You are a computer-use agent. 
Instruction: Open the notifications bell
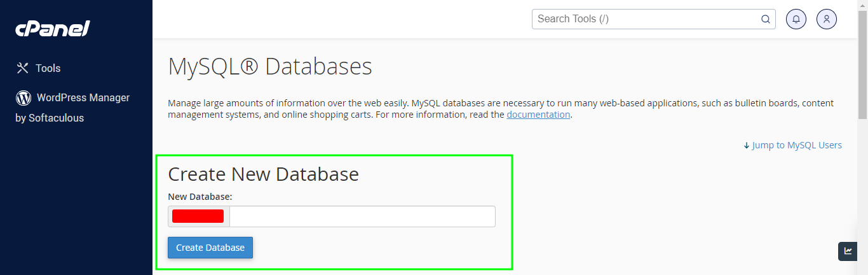(796, 19)
